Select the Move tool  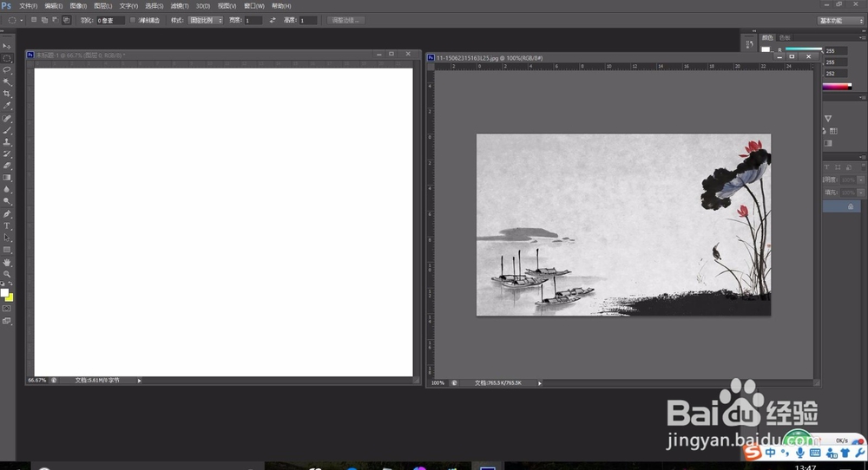click(7, 46)
